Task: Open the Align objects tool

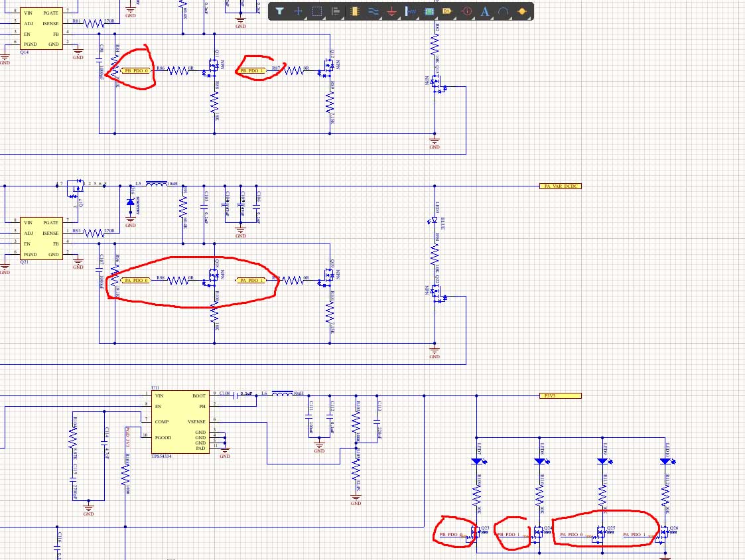Action: (336, 11)
